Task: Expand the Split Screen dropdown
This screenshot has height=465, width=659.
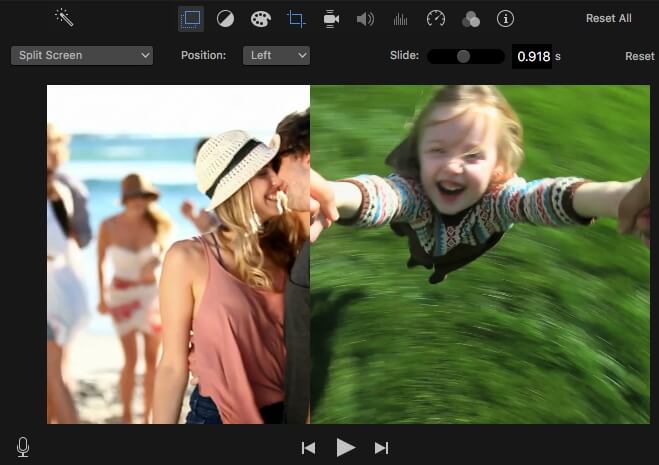Action: click(82, 55)
